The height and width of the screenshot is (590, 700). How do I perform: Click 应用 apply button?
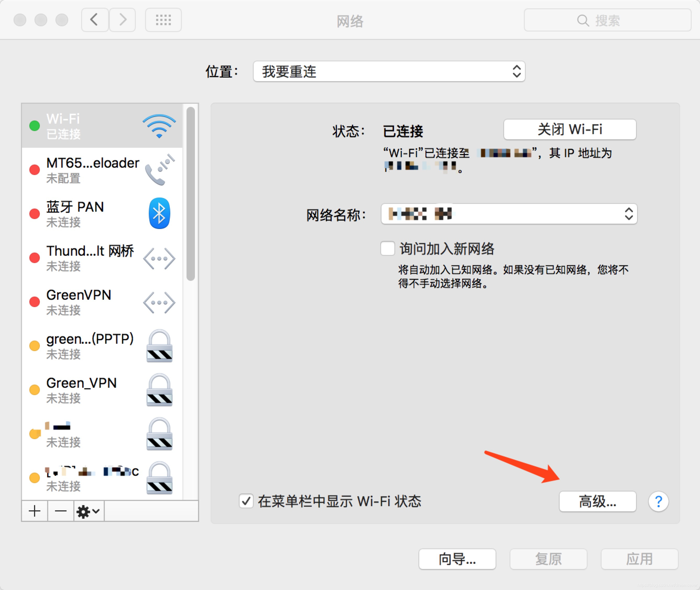coord(639,559)
